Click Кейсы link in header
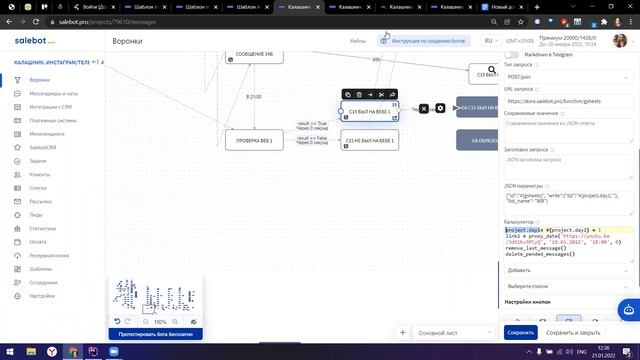 [x=358, y=41]
